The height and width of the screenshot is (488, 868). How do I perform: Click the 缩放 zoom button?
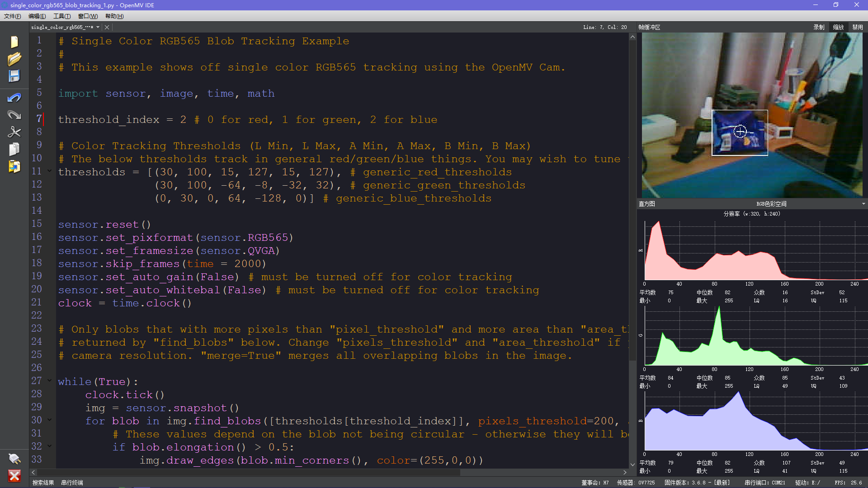tap(838, 27)
